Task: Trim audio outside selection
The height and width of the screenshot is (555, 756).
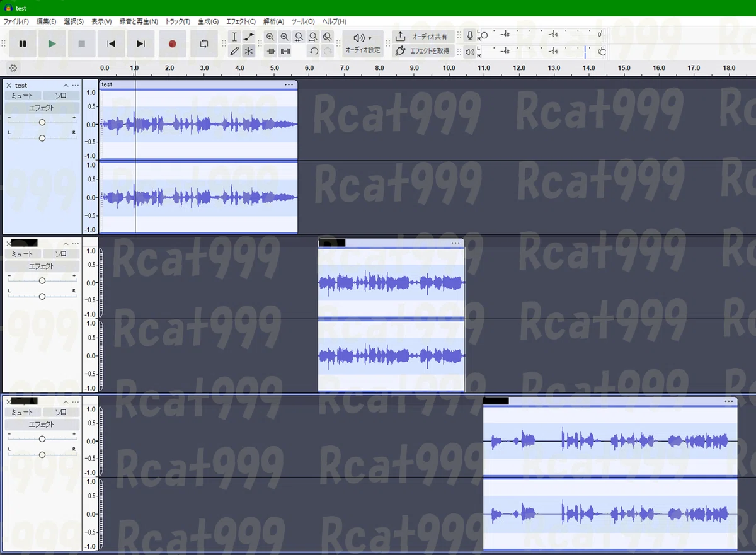Action: tap(271, 51)
